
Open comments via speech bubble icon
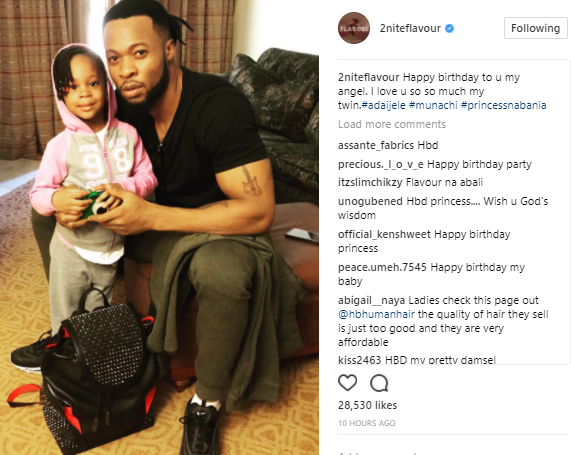tap(379, 383)
